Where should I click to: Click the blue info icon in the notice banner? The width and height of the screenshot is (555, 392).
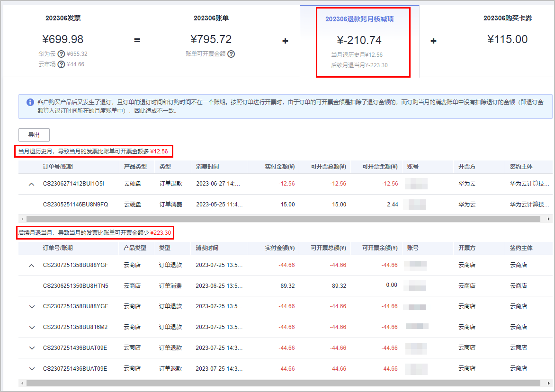(30, 102)
